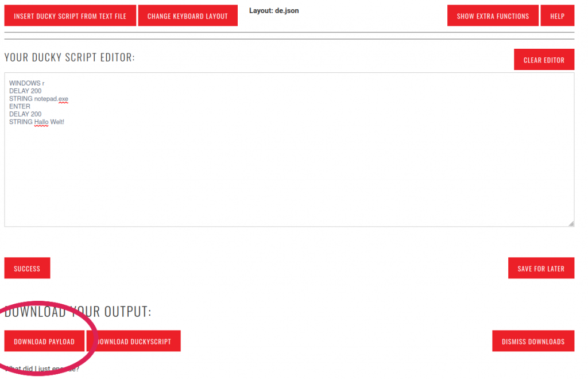This screenshot has height=380, width=588.
Task: Click the first 'DELAY 200' line
Action: [25, 91]
